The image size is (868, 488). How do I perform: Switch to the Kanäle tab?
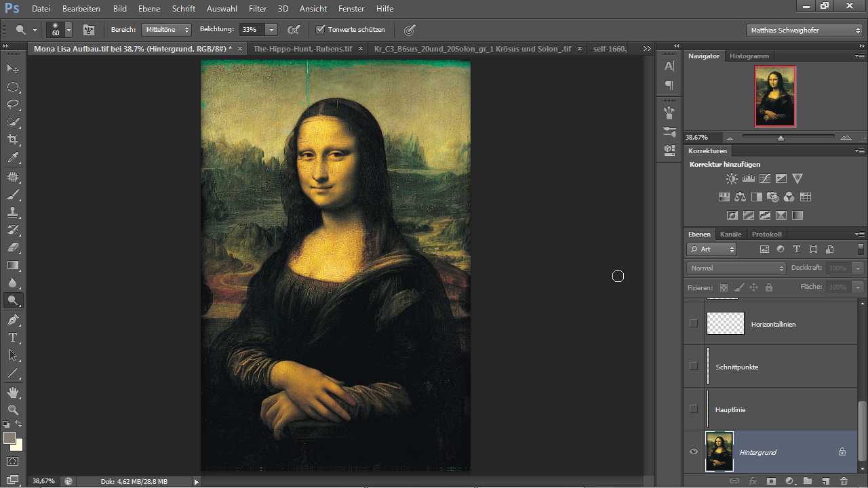pos(730,234)
